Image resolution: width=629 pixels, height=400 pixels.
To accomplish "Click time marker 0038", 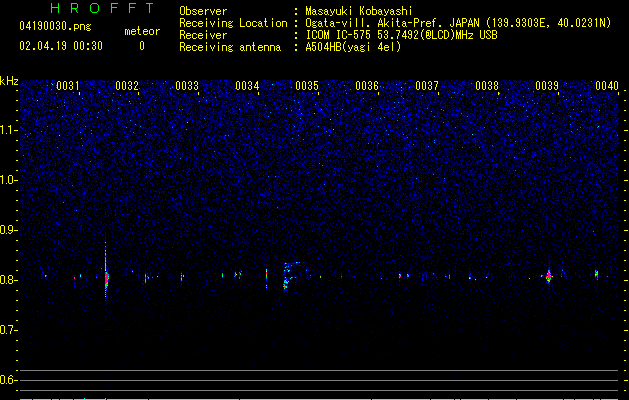I will pyautogui.click(x=487, y=86).
